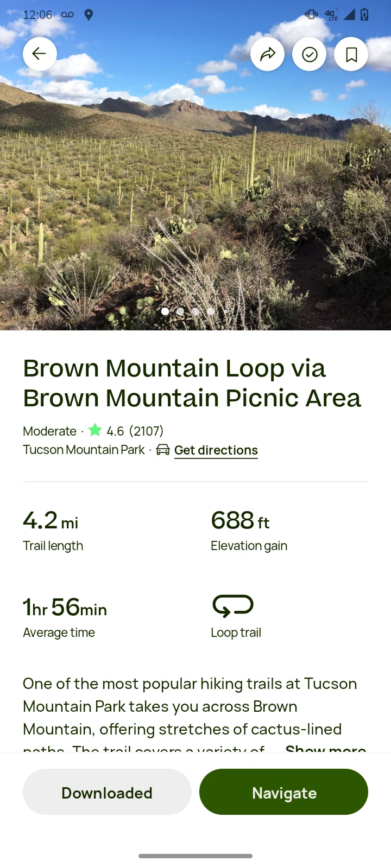This screenshot has width=391, height=868.
Task: Open the share options for this trail
Action: [268, 54]
